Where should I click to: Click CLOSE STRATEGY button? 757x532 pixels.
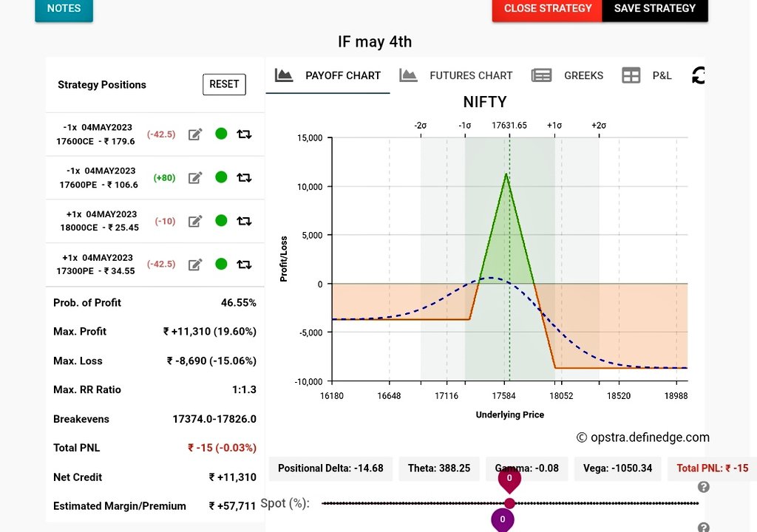[x=548, y=10]
